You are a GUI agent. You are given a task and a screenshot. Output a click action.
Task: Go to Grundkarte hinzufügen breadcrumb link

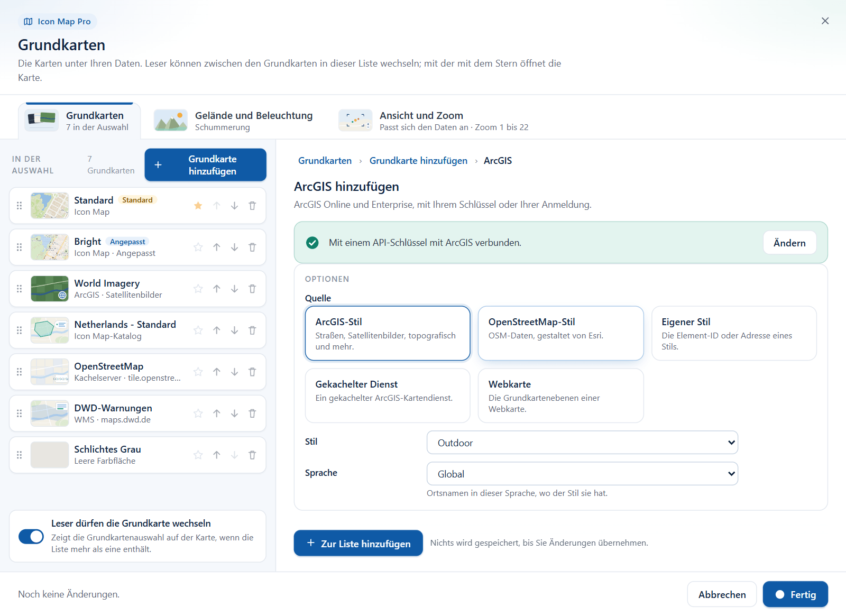click(x=418, y=161)
